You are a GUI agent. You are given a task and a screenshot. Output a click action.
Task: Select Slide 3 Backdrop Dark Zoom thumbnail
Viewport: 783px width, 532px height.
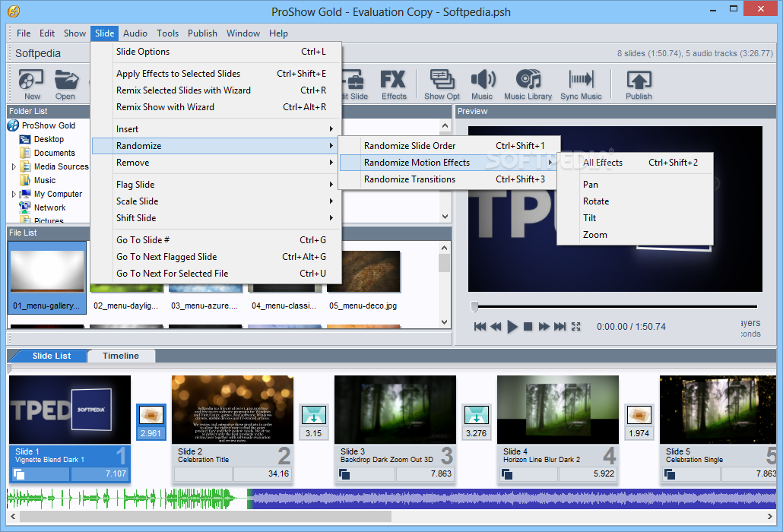click(x=395, y=409)
